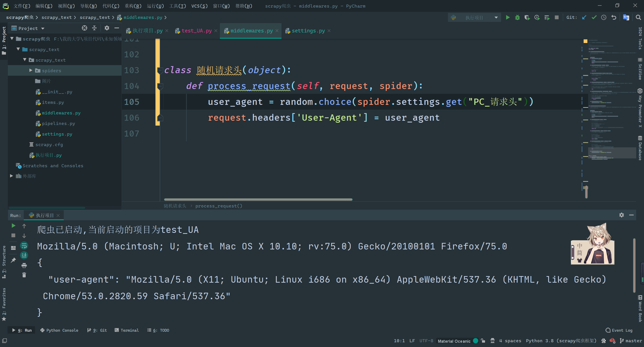Open pipelines.py in project tree
Image resolution: width=644 pixels, height=347 pixels.
[58, 123]
